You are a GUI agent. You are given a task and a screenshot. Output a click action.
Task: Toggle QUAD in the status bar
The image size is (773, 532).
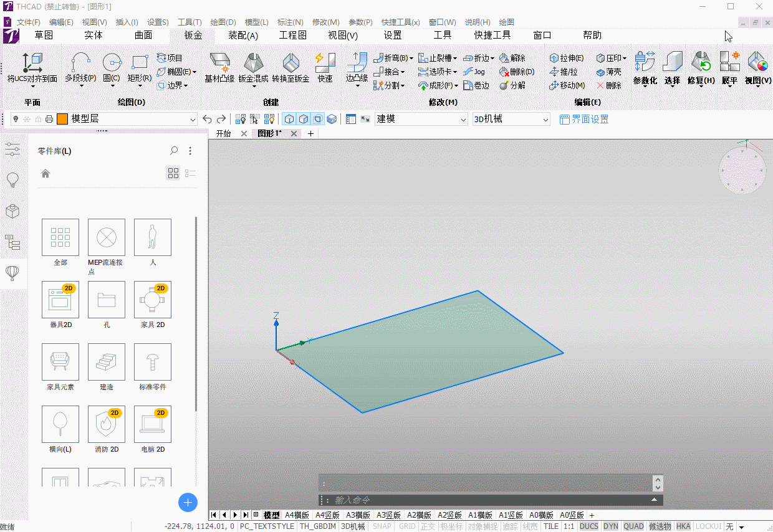coord(633,526)
